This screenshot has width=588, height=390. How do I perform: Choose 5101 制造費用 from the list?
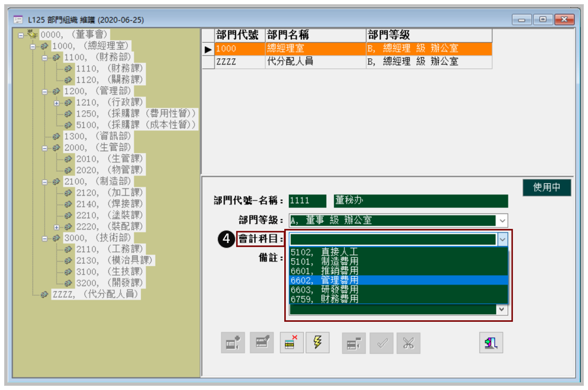[x=399, y=261]
